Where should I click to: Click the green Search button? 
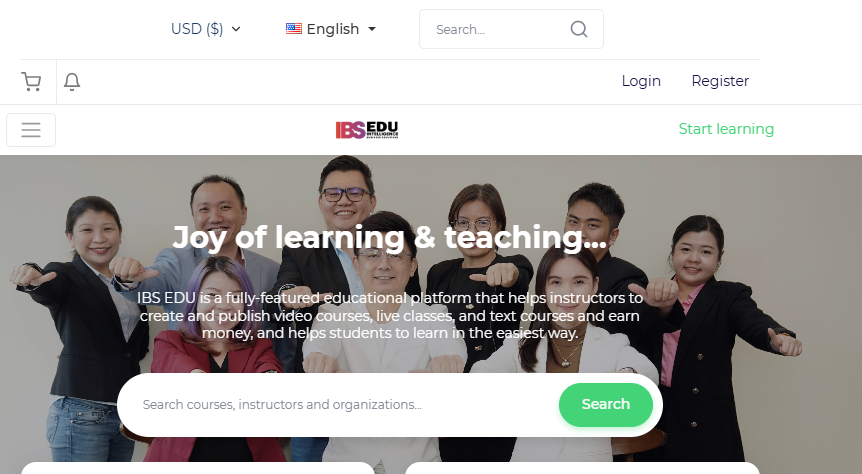tap(606, 404)
